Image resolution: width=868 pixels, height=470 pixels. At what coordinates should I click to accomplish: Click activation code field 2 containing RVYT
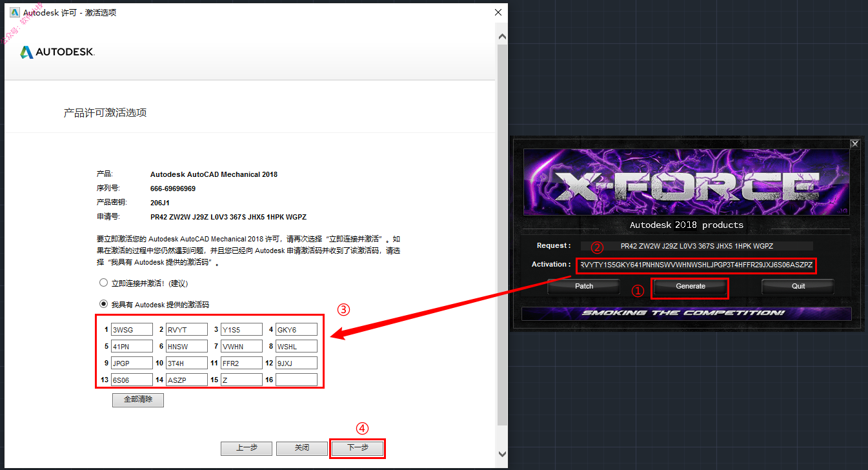[187, 329]
